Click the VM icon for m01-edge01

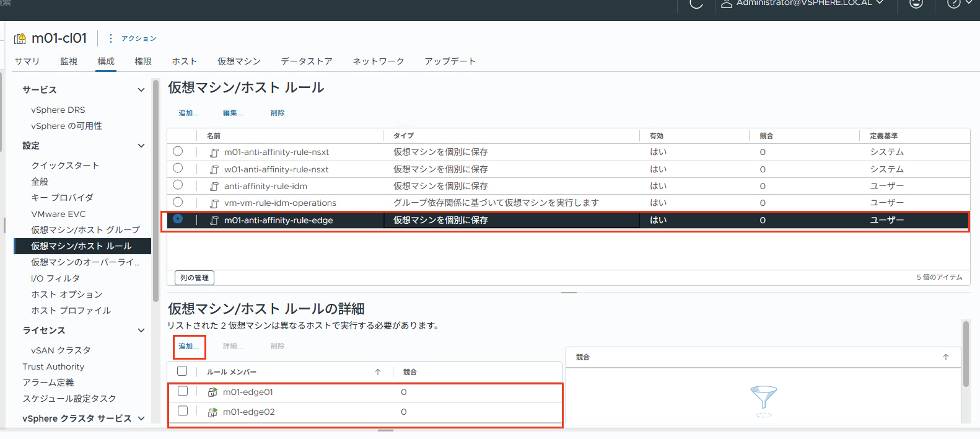212,392
